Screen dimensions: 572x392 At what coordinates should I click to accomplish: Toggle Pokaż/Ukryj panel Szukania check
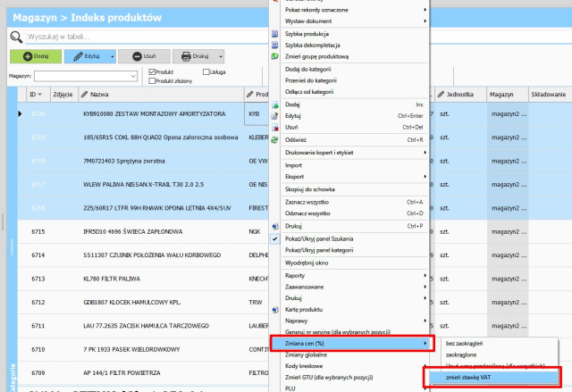tap(275, 239)
